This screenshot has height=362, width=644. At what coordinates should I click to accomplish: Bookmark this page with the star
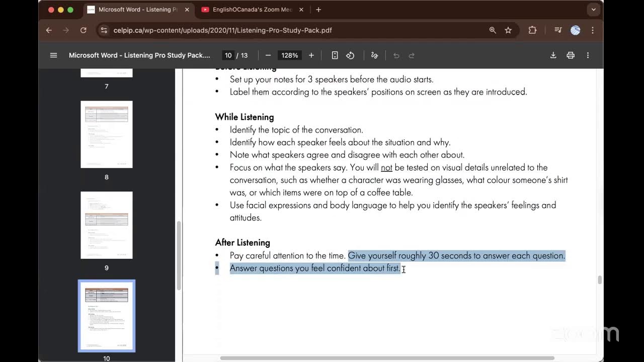point(508,30)
